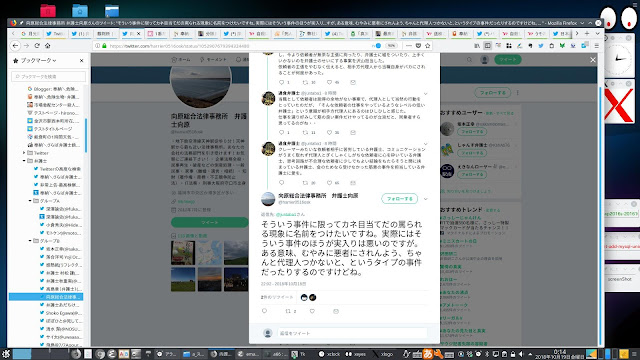The image size is (640, 360).
Task: Switch to the '(1)' Twitter tab
Action: coord(80,33)
